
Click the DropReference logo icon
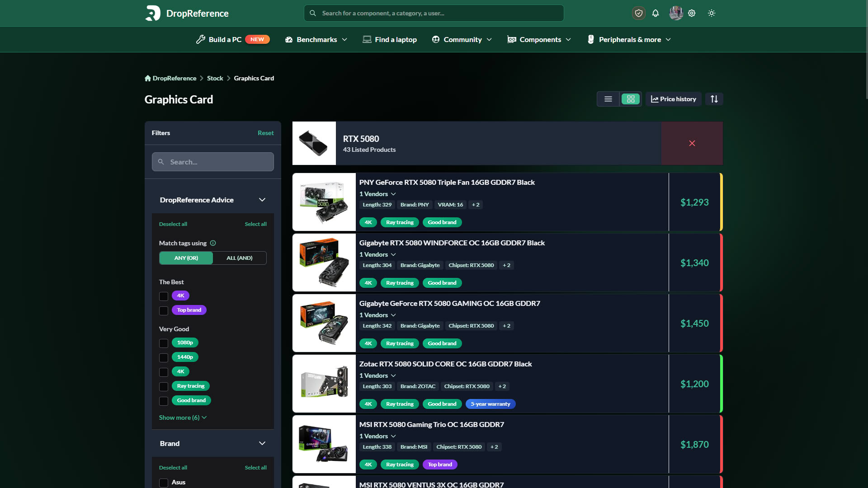tap(153, 13)
